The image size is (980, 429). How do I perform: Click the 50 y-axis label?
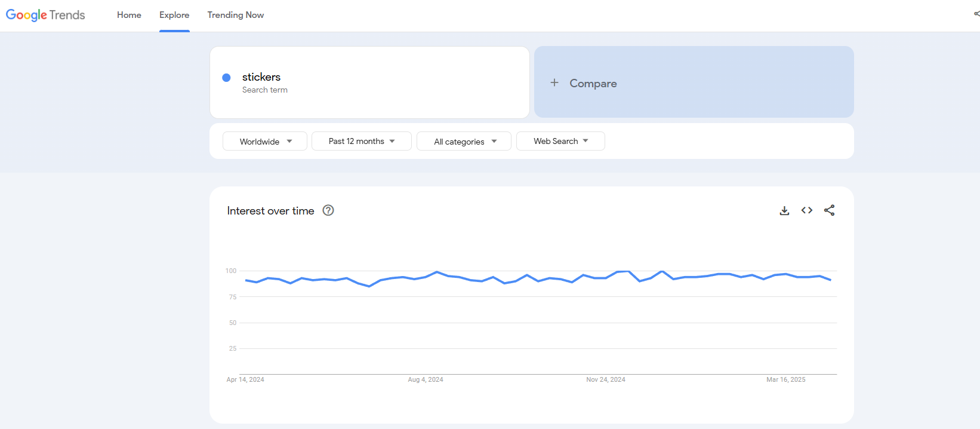[x=233, y=323]
